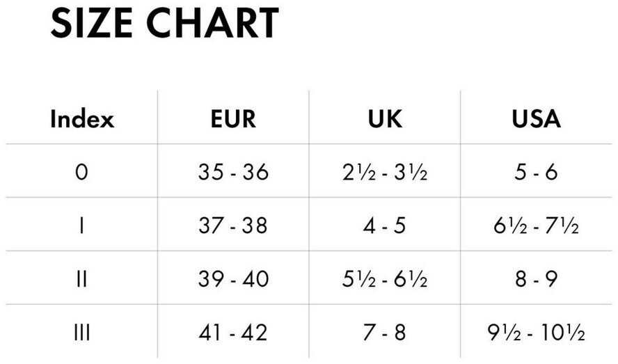Click USA size 6½ - 7½ cell
The height and width of the screenshot is (364, 618).
(x=536, y=225)
